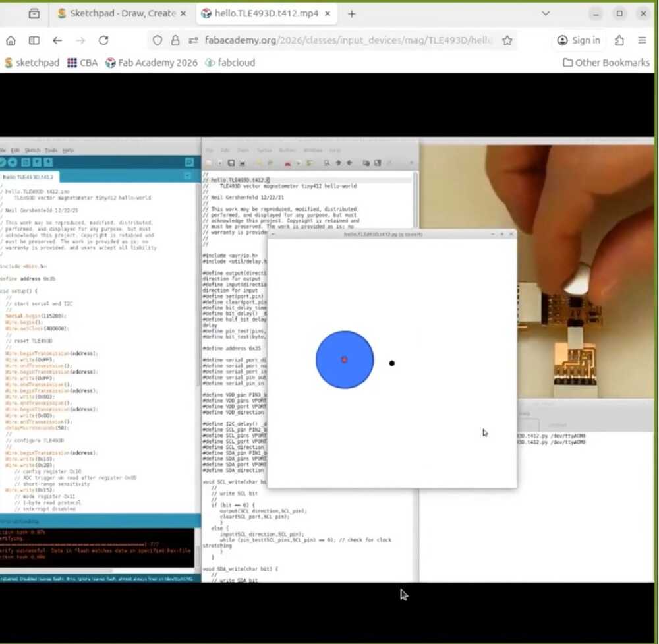Open the sketchpad bookmark
The image size is (659, 644).
32,63
